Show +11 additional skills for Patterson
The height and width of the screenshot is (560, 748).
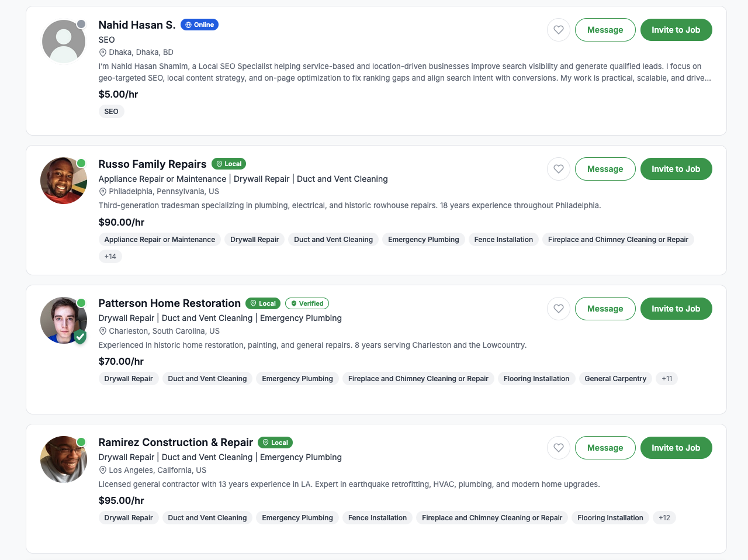(667, 379)
